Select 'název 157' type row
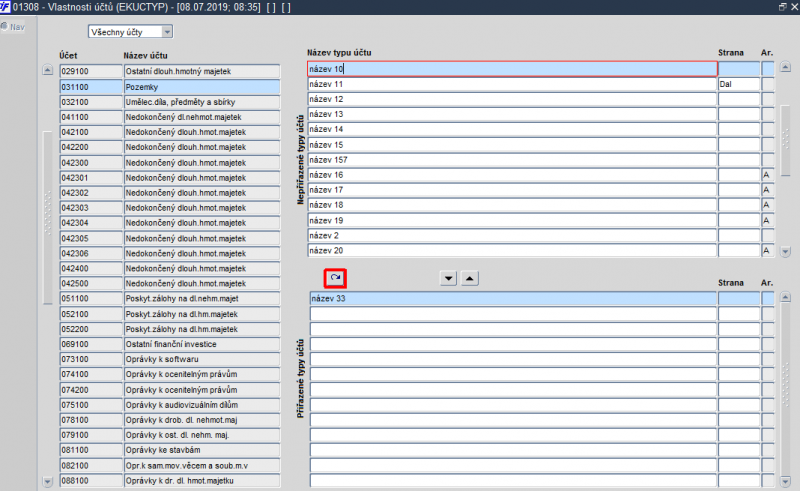The image size is (800, 491). (x=512, y=160)
